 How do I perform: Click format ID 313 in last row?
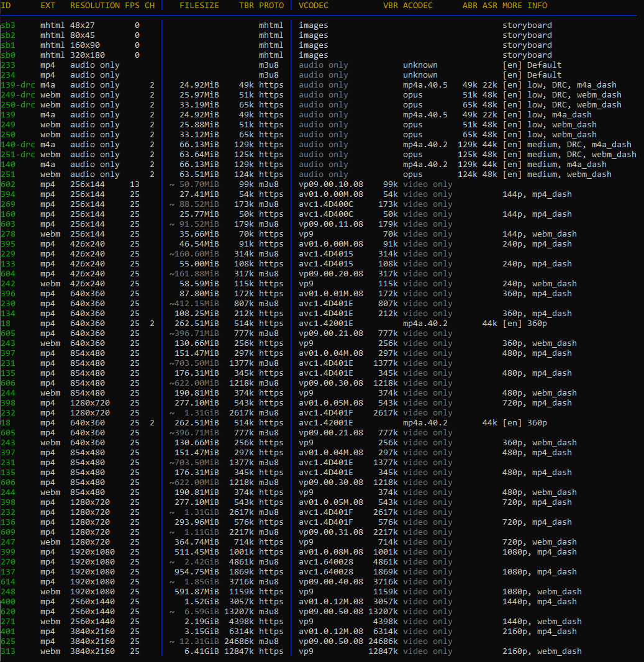tap(8, 651)
